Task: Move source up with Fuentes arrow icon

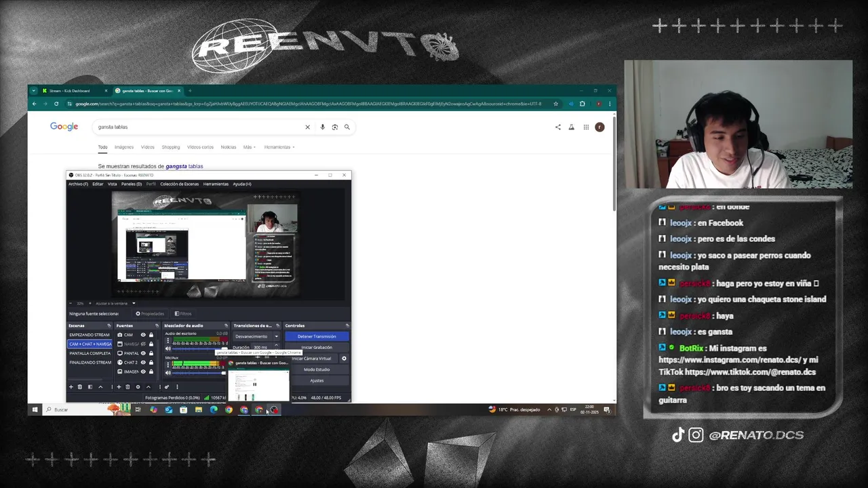Action: (x=149, y=387)
